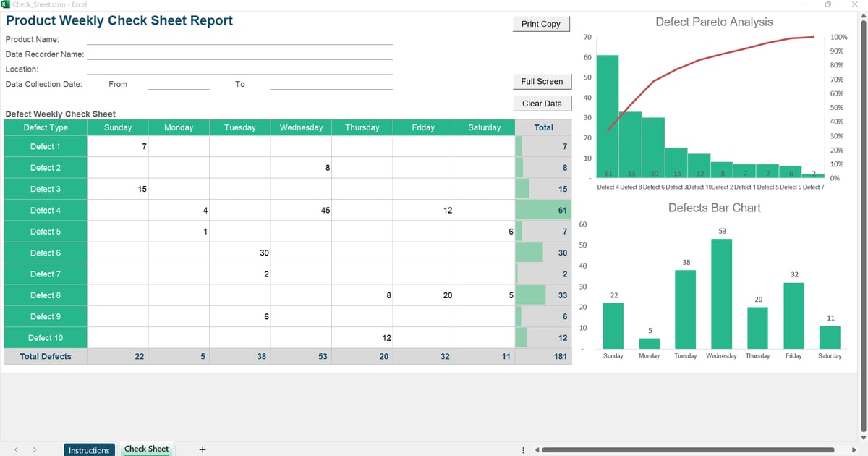Switch to the Instructions sheet tab

coord(89,449)
